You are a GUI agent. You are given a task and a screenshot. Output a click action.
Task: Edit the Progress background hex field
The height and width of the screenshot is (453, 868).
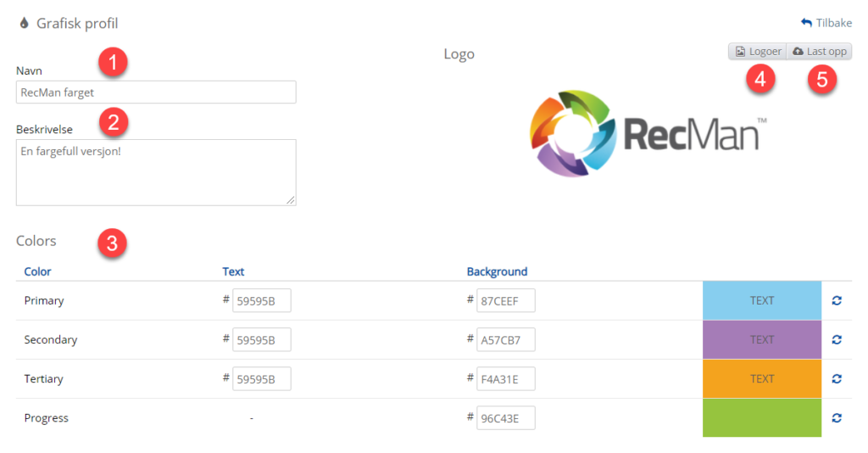pyautogui.click(x=505, y=417)
